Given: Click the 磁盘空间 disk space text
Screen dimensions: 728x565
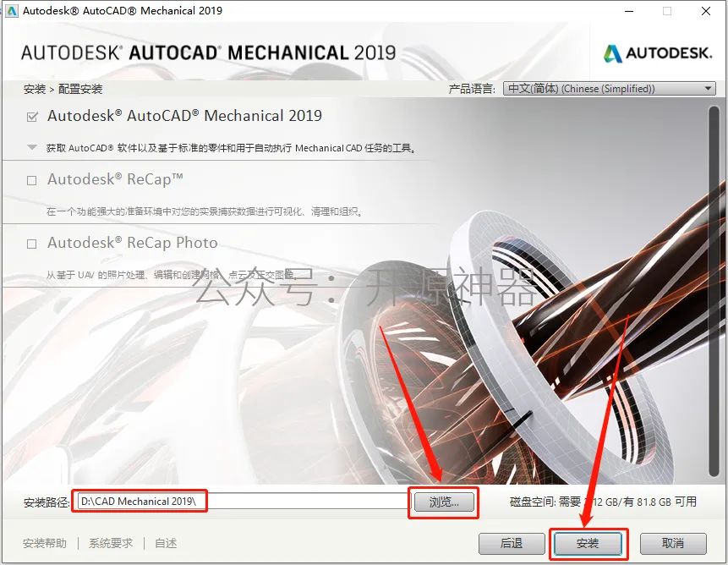Looking at the screenshot, I should click(603, 502).
